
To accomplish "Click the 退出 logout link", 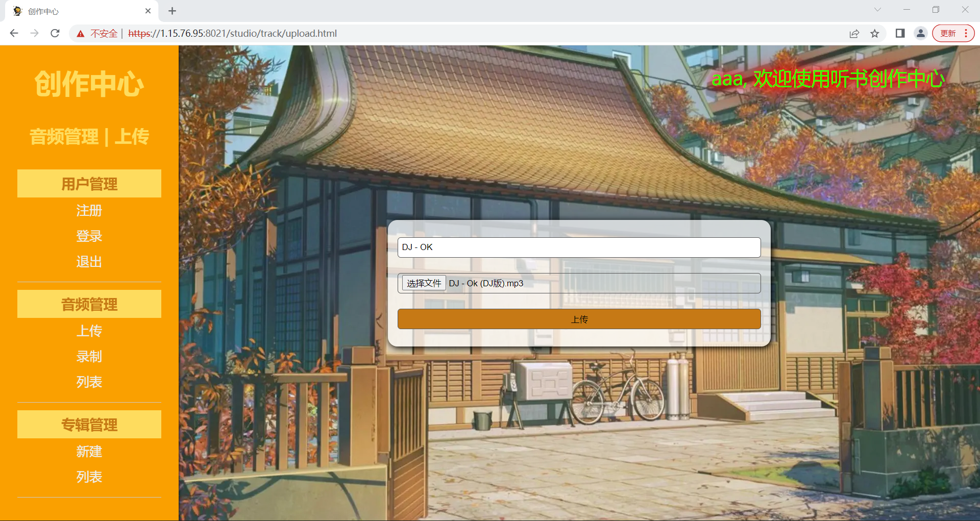I will [x=89, y=261].
